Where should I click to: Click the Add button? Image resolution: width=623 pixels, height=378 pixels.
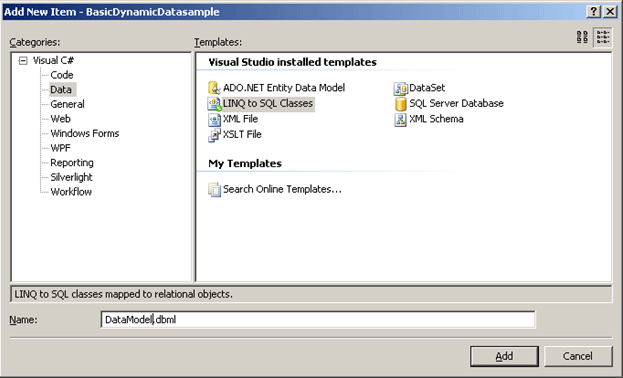504,356
